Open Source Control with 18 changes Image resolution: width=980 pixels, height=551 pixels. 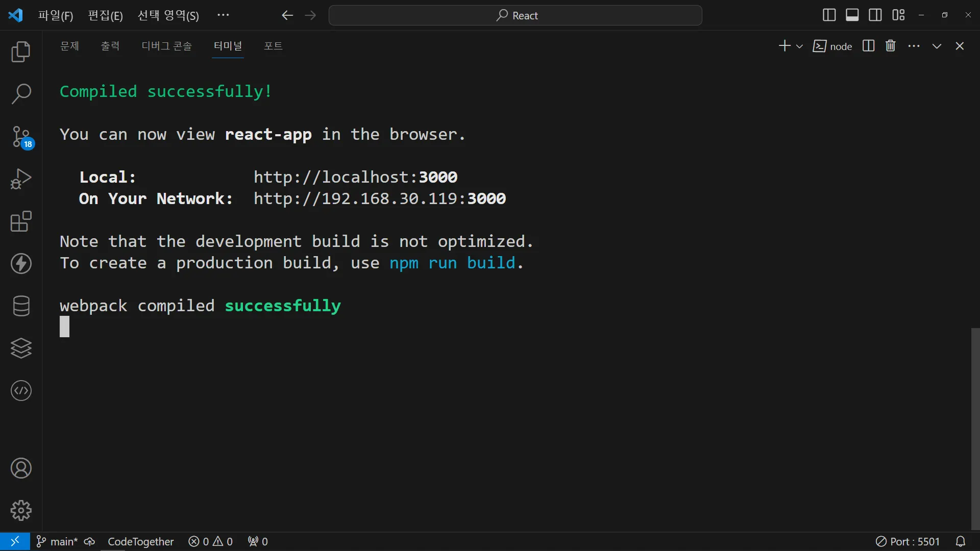[x=21, y=137]
